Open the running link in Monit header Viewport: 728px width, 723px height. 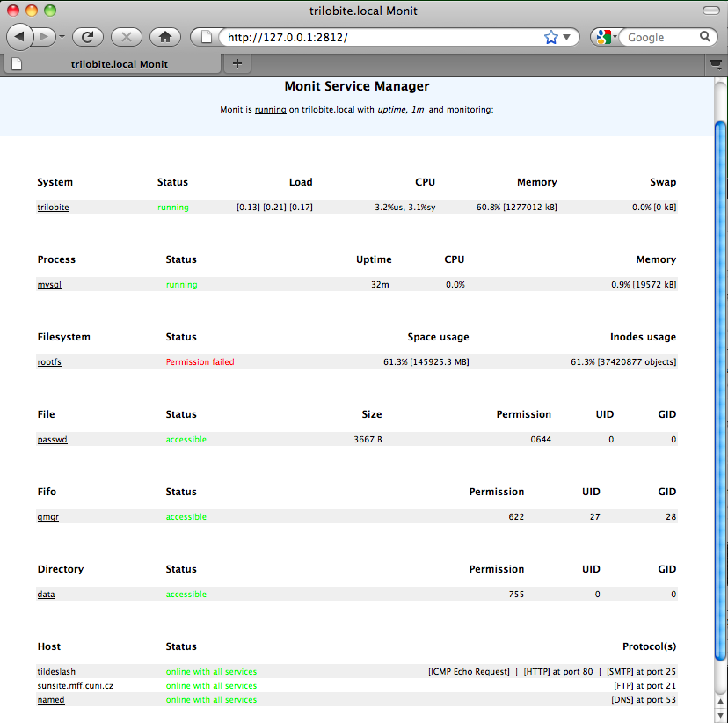pyautogui.click(x=270, y=110)
